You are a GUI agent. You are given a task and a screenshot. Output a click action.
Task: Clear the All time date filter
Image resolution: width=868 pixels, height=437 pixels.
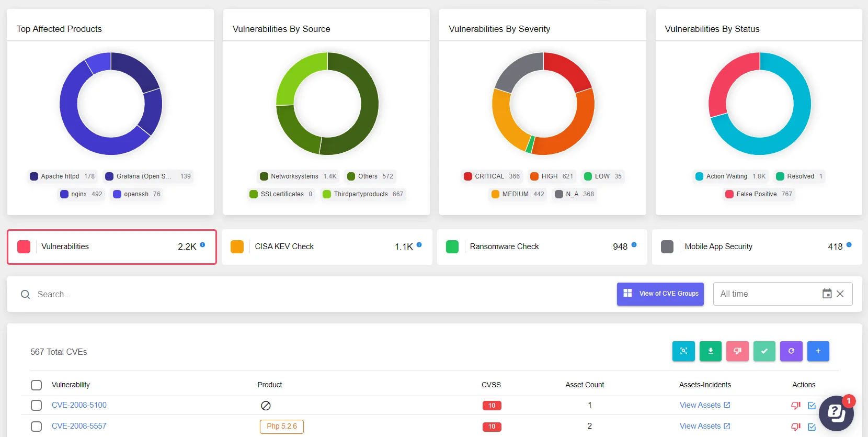840,294
